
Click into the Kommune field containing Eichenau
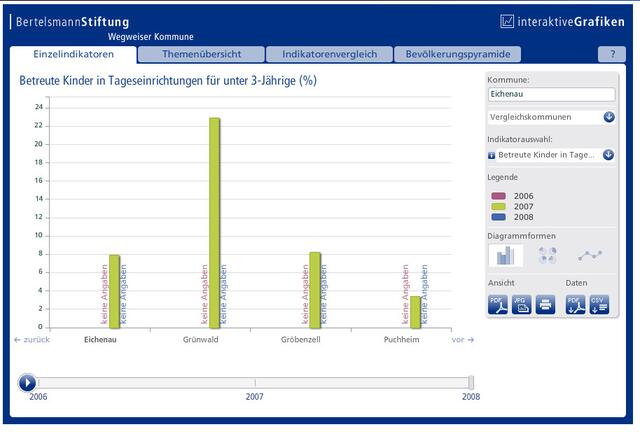[x=551, y=94]
